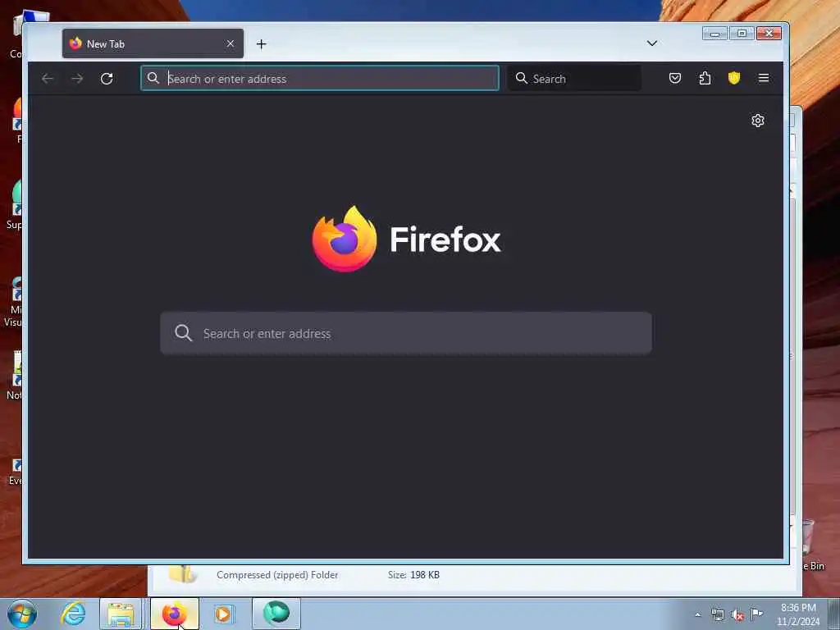Click the muted volume tray icon
Screen dimensions: 840x630
click(737, 615)
